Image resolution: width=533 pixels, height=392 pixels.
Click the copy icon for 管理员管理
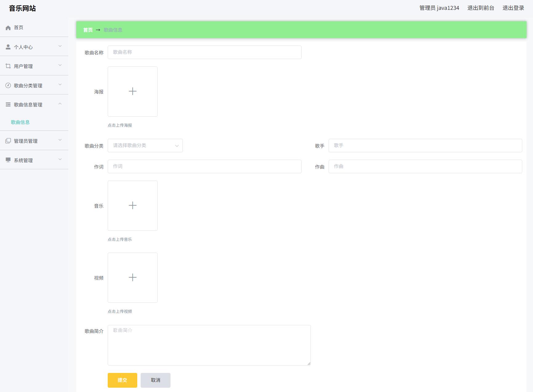tap(8, 141)
